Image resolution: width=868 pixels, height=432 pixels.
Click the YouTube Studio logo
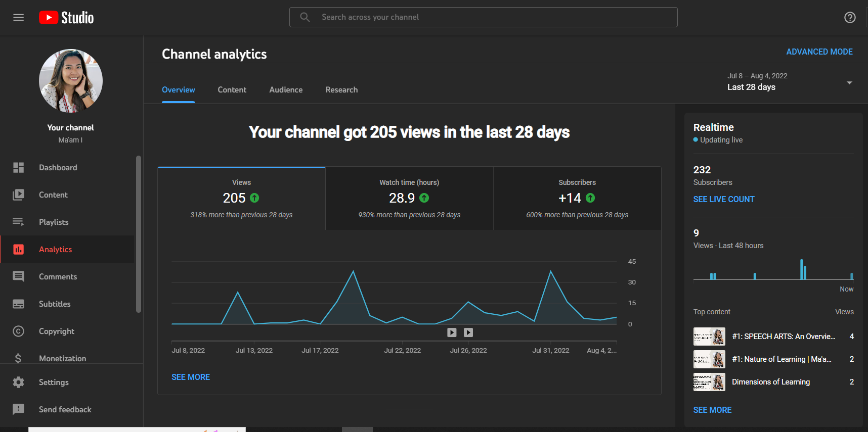66,18
